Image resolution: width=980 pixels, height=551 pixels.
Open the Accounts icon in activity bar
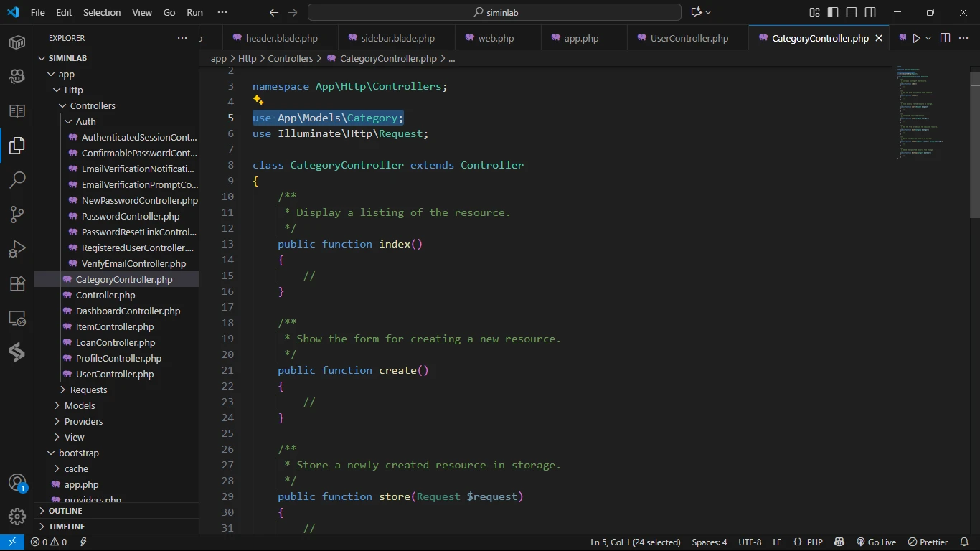[17, 483]
